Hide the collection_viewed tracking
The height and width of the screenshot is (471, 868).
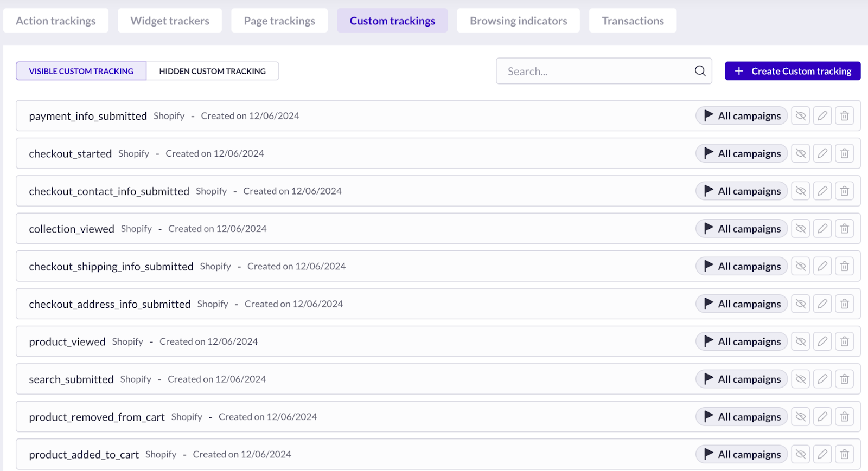coord(801,229)
